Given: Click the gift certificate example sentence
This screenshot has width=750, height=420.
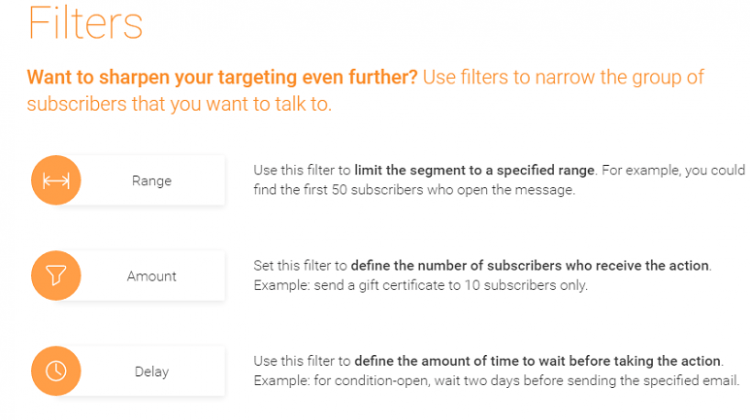Looking at the screenshot, I should (x=420, y=285).
